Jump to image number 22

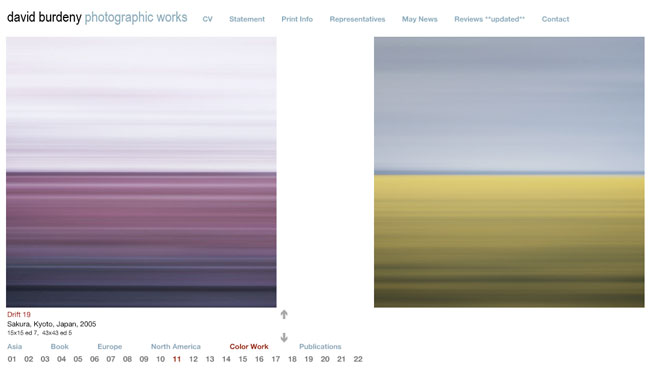358,359
